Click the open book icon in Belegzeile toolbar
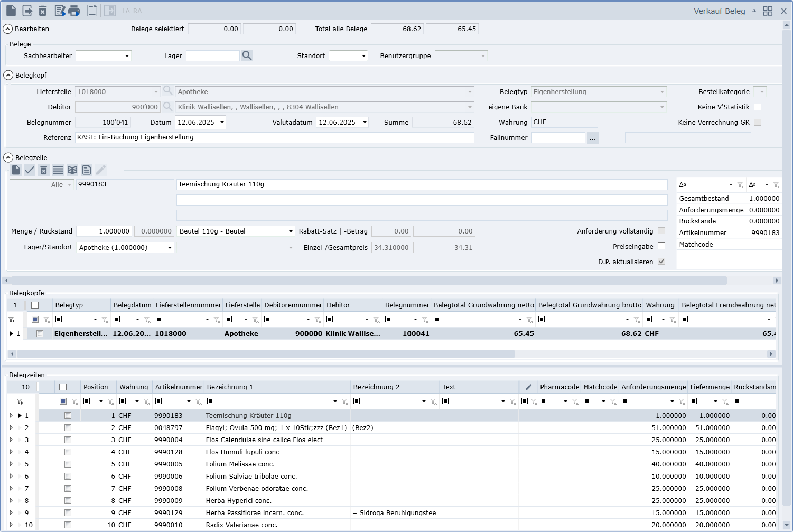Image resolution: width=793 pixels, height=532 pixels. coord(72,170)
